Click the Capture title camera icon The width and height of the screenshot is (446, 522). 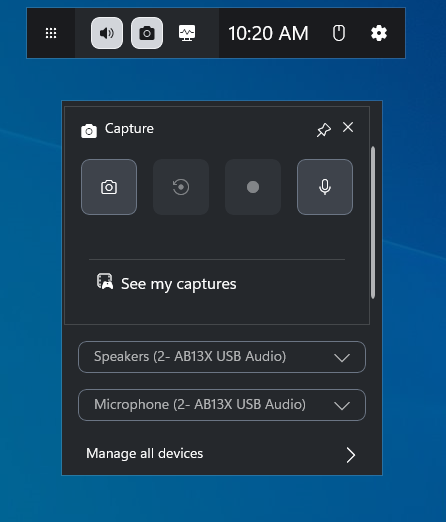coord(89,131)
